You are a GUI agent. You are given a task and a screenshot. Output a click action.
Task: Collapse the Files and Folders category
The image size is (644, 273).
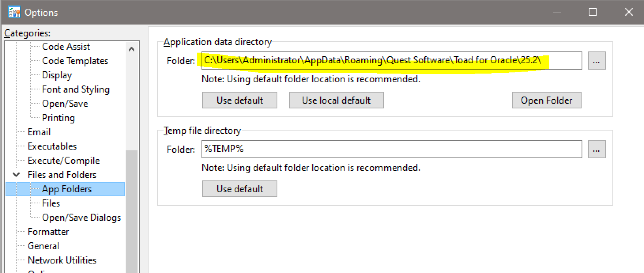click(x=16, y=174)
